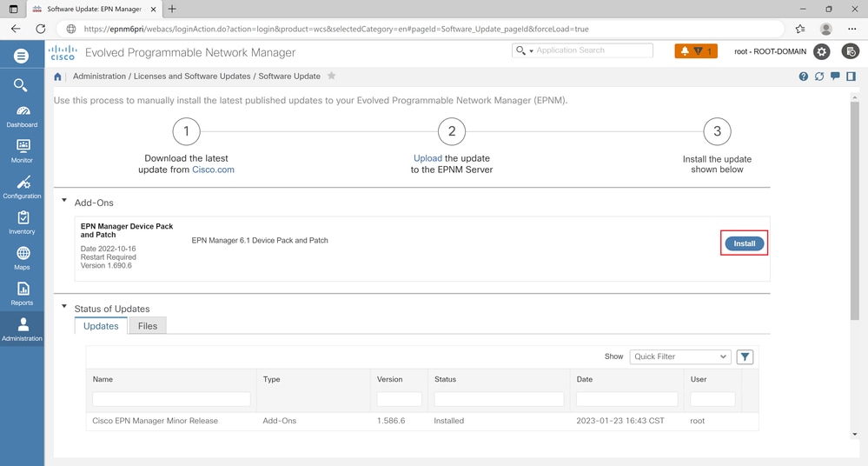Open Configuration in the sidebar

tap(22, 187)
